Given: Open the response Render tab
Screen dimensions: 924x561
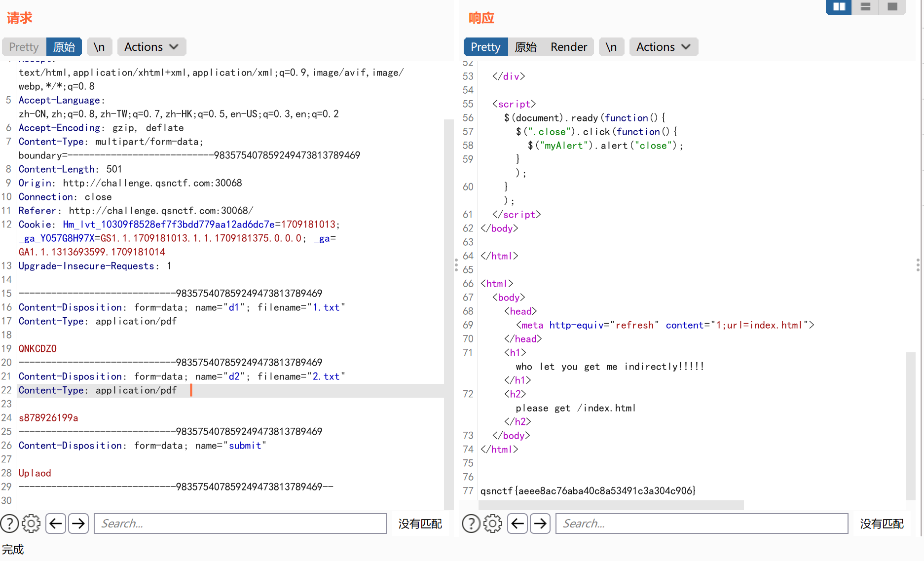Looking at the screenshot, I should click(x=569, y=47).
